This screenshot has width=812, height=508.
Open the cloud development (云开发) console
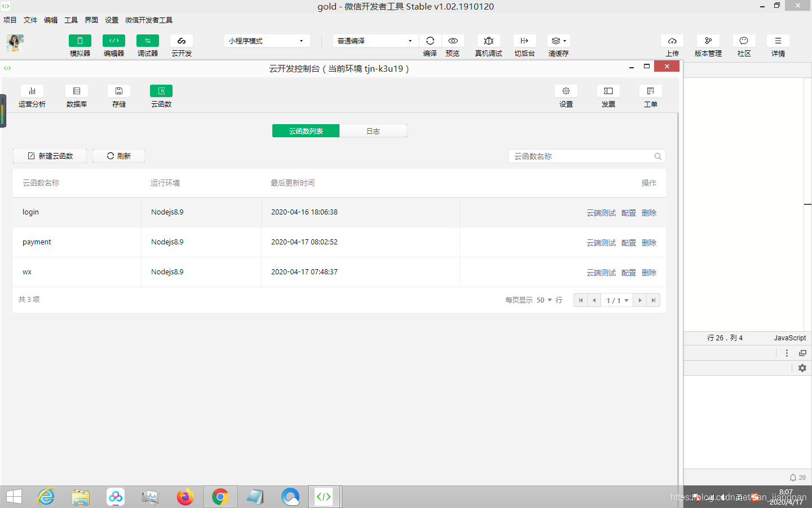(182, 41)
